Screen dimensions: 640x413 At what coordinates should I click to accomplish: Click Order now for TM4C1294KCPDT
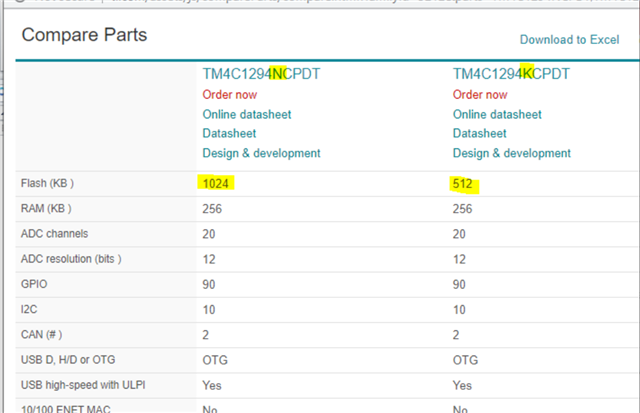(480, 95)
